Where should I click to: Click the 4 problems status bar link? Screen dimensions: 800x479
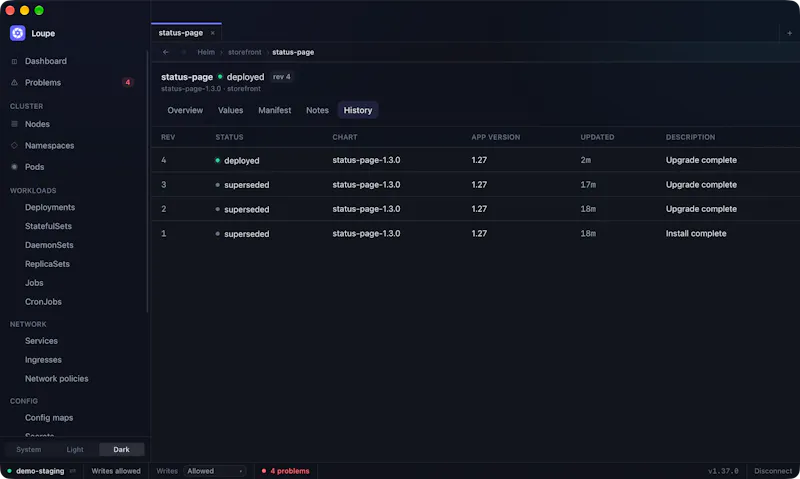pyautogui.click(x=285, y=471)
